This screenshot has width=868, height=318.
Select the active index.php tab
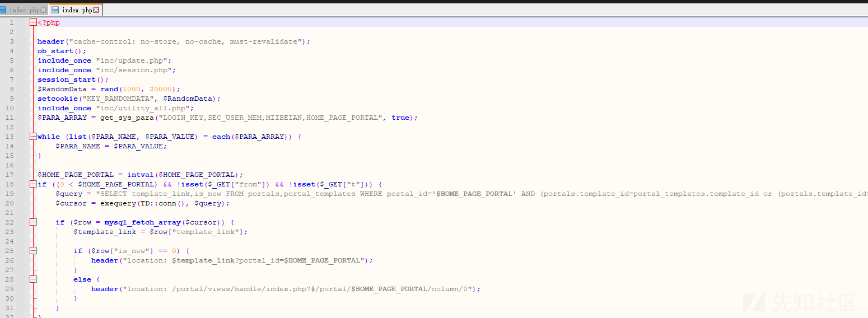point(76,10)
